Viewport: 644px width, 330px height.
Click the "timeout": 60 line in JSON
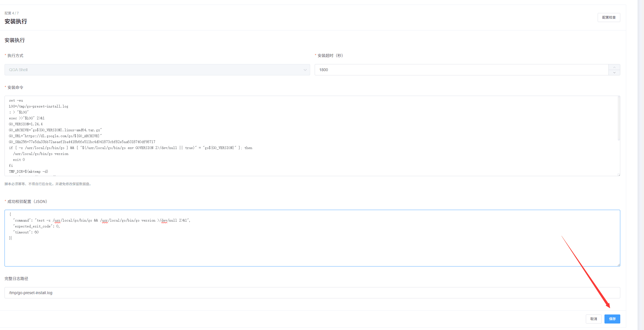coord(26,232)
